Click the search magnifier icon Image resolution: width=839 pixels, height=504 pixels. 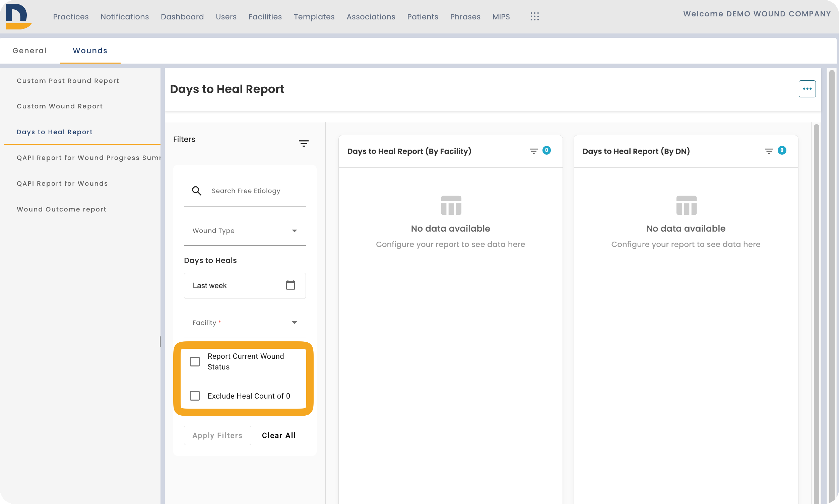point(196,191)
